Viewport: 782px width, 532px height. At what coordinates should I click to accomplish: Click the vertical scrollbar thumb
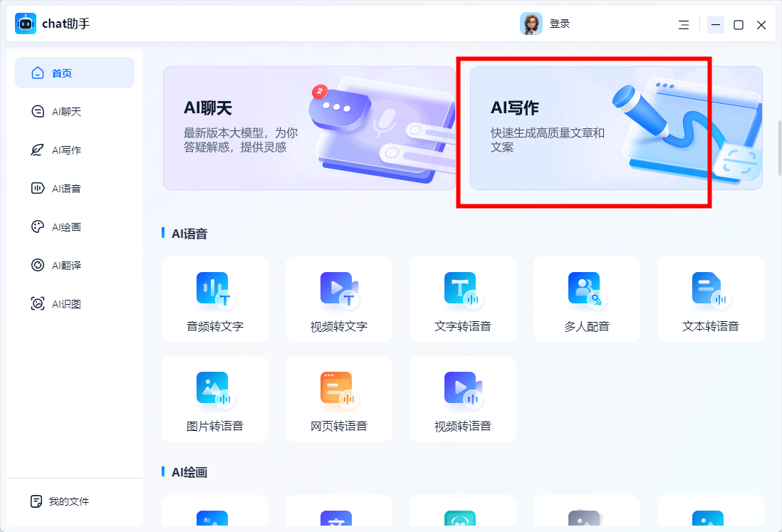pyautogui.click(x=779, y=148)
